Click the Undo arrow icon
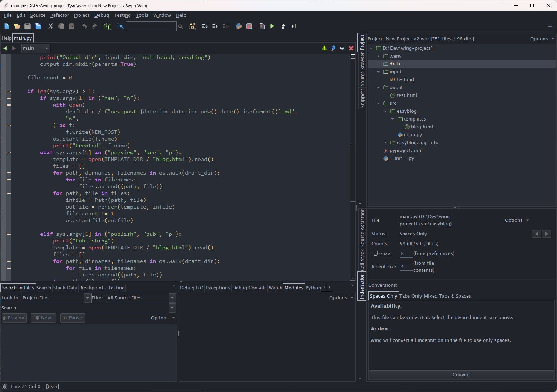557x392 pixels. click(84, 26)
